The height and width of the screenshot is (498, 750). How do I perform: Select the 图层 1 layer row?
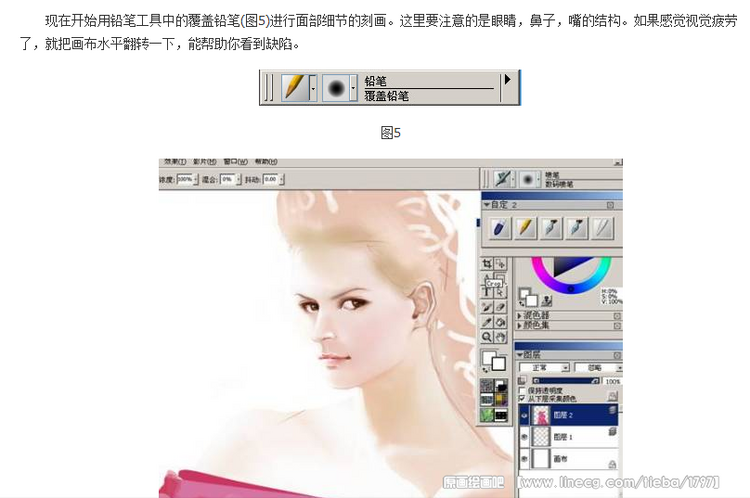tap(569, 437)
